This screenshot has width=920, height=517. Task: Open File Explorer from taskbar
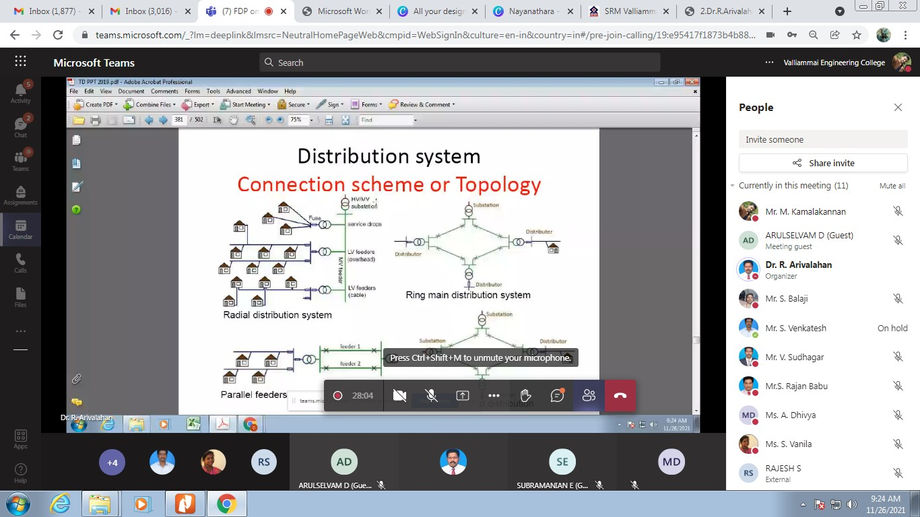[100, 504]
